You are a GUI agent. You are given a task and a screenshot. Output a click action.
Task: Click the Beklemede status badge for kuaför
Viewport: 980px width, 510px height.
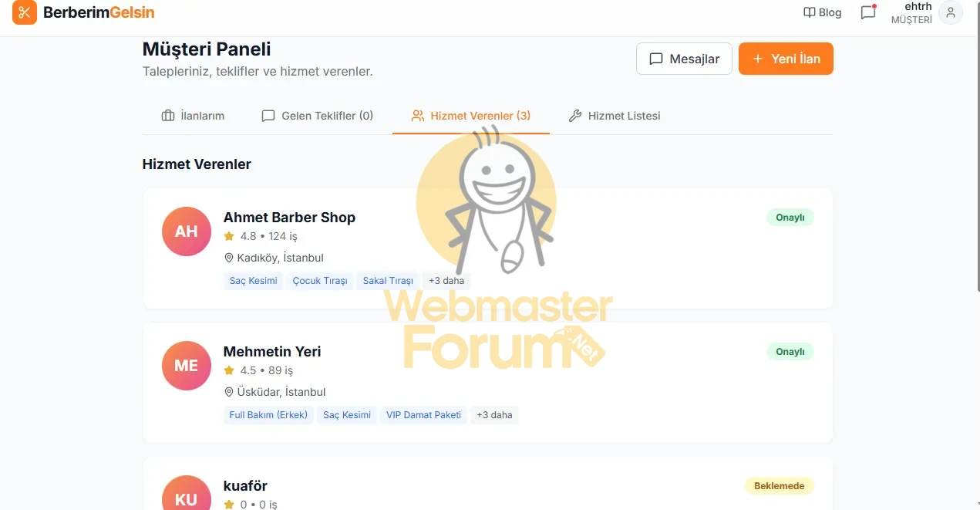[x=779, y=486]
